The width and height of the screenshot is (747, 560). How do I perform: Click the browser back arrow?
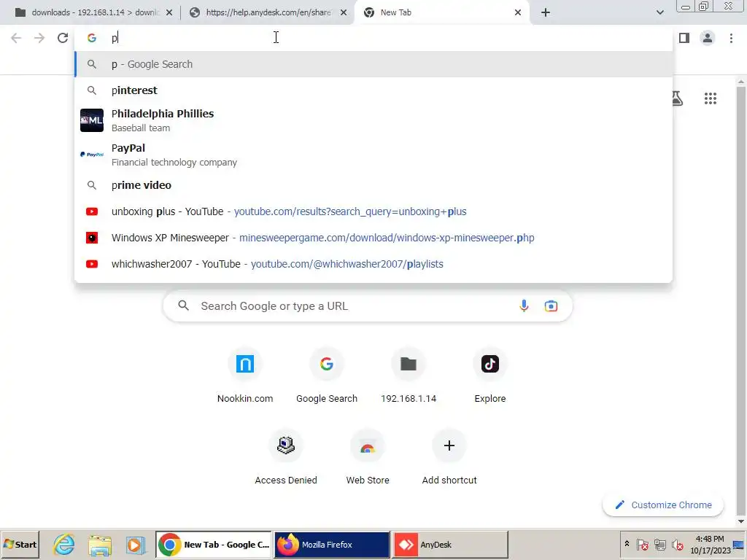[16, 38]
